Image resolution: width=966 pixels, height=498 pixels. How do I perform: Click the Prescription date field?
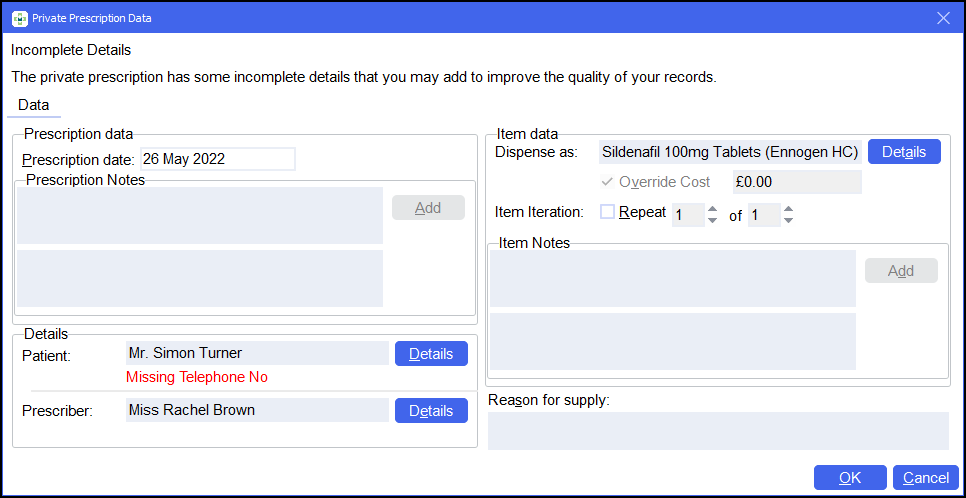pyautogui.click(x=217, y=159)
